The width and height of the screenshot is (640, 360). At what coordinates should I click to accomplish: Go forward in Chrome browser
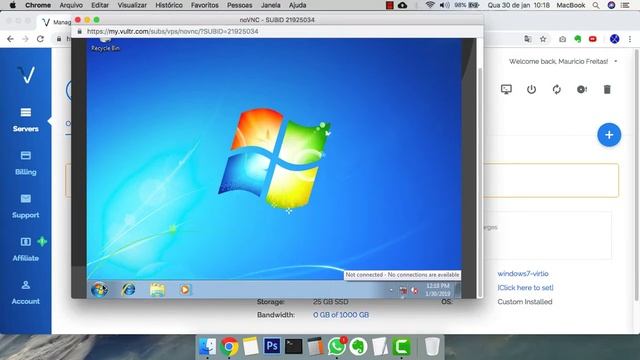click(x=25, y=39)
